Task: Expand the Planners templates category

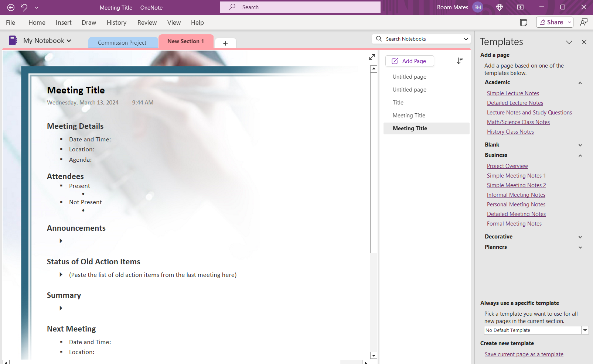Action: click(x=580, y=247)
